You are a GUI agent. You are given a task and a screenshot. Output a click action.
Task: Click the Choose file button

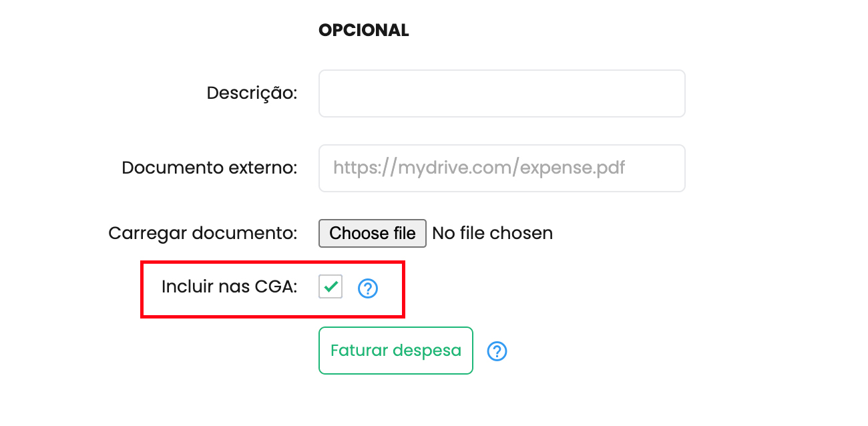pos(373,233)
